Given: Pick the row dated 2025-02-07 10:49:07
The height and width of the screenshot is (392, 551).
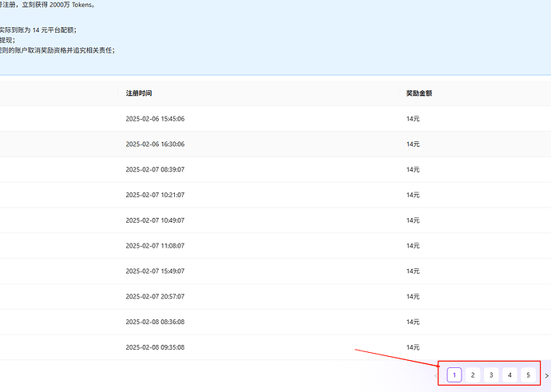Looking at the screenshot, I should pos(275,220).
